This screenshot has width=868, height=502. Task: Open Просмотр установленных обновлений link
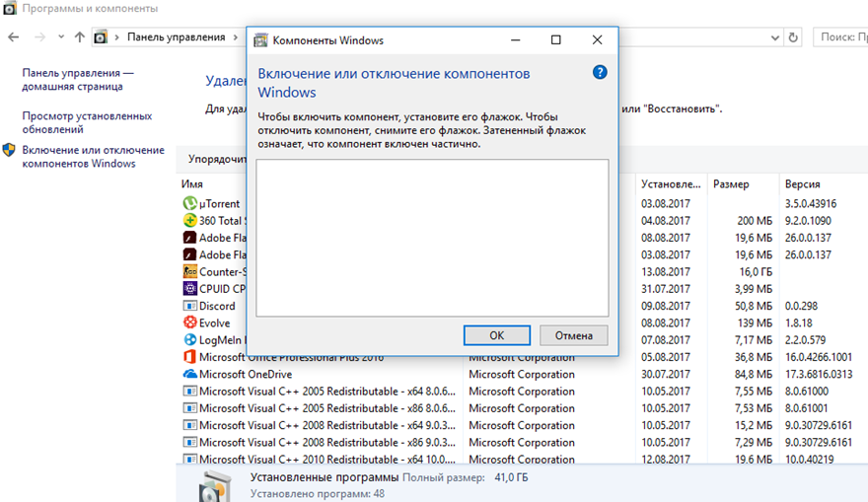click(87, 122)
